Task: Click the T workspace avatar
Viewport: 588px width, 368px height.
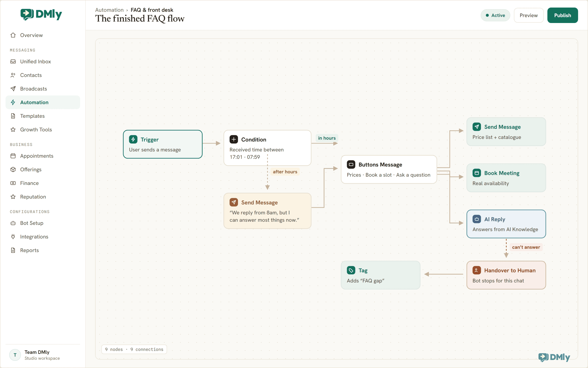Action: click(x=15, y=355)
